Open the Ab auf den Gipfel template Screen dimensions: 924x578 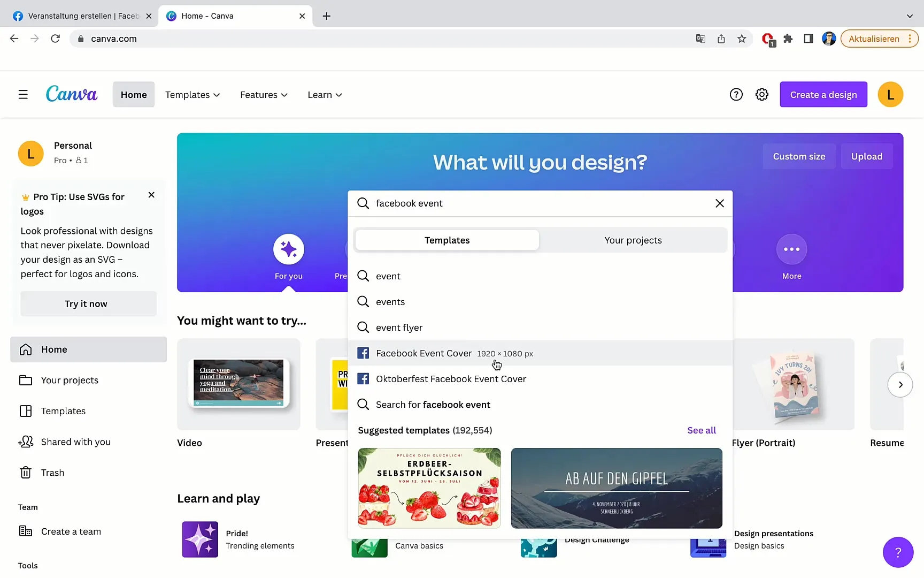617,488
